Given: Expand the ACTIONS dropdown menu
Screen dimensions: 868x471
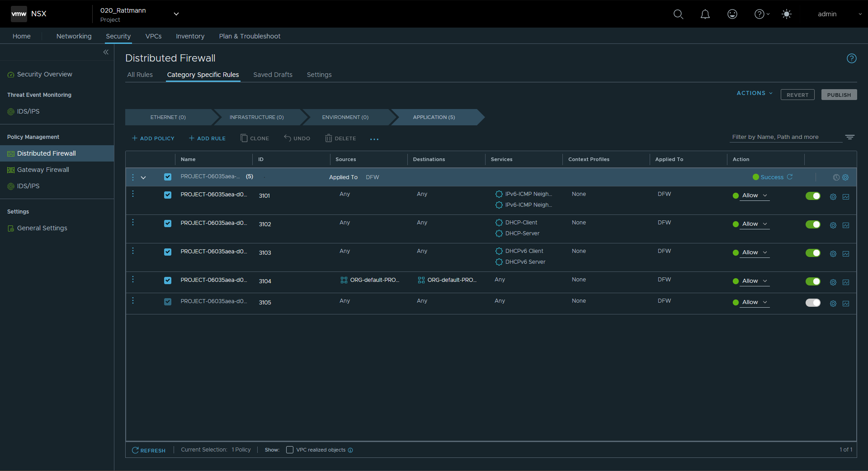Looking at the screenshot, I should point(754,93).
